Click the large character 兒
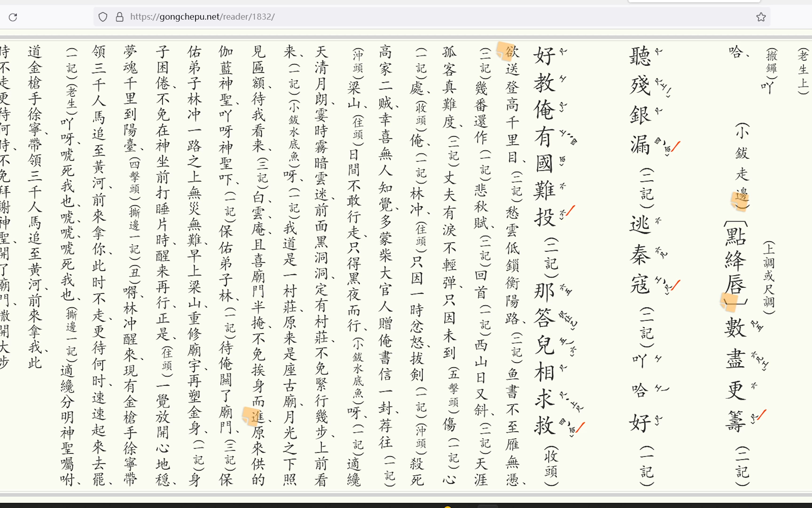 pyautogui.click(x=545, y=345)
